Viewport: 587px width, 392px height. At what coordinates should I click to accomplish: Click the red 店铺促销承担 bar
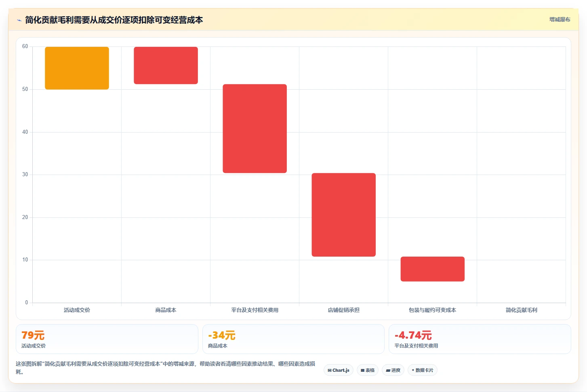point(343,215)
